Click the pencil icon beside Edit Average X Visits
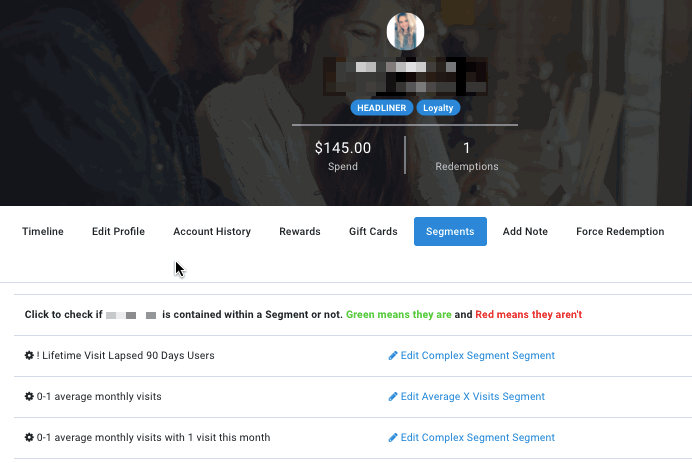 tap(393, 396)
